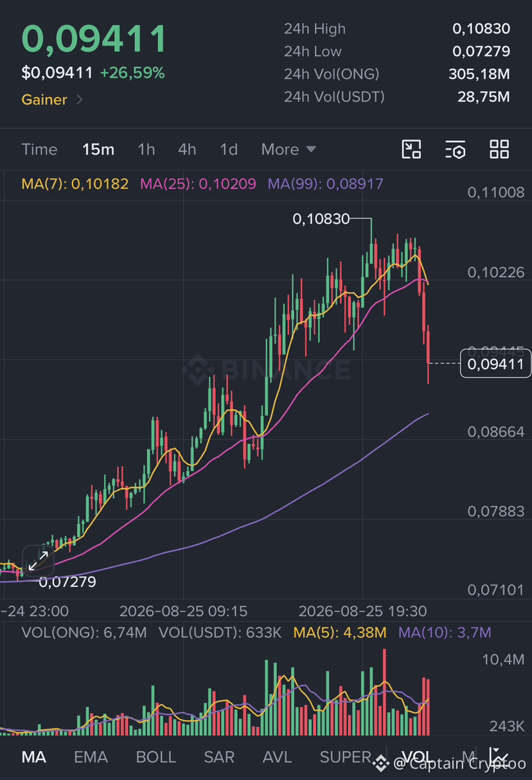The image size is (532, 780).
Task: Click the 0,10830 high marker on chart
Action: click(321, 219)
